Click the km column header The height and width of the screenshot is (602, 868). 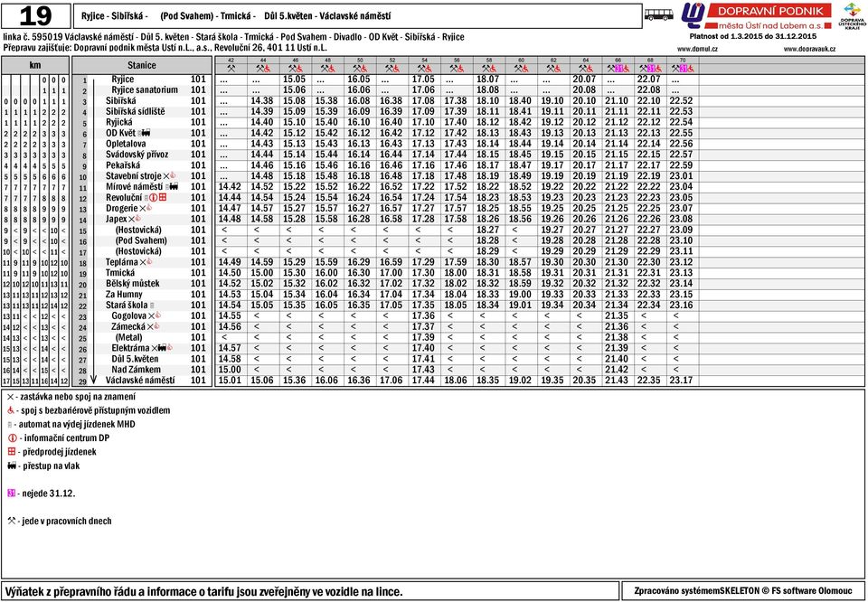35,65
